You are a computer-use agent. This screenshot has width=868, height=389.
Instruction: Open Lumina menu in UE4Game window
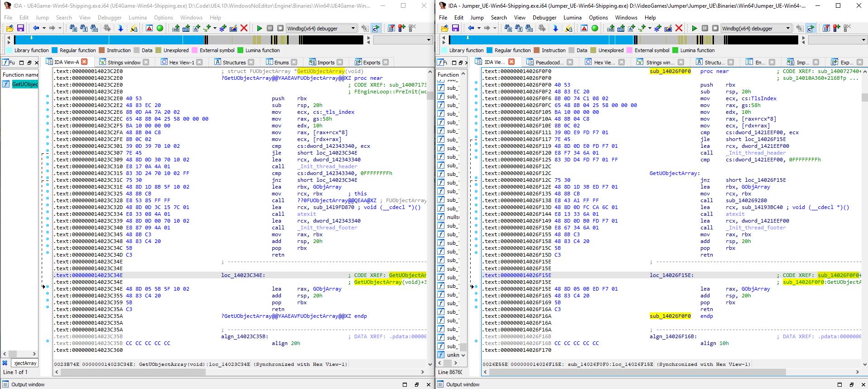138,18
